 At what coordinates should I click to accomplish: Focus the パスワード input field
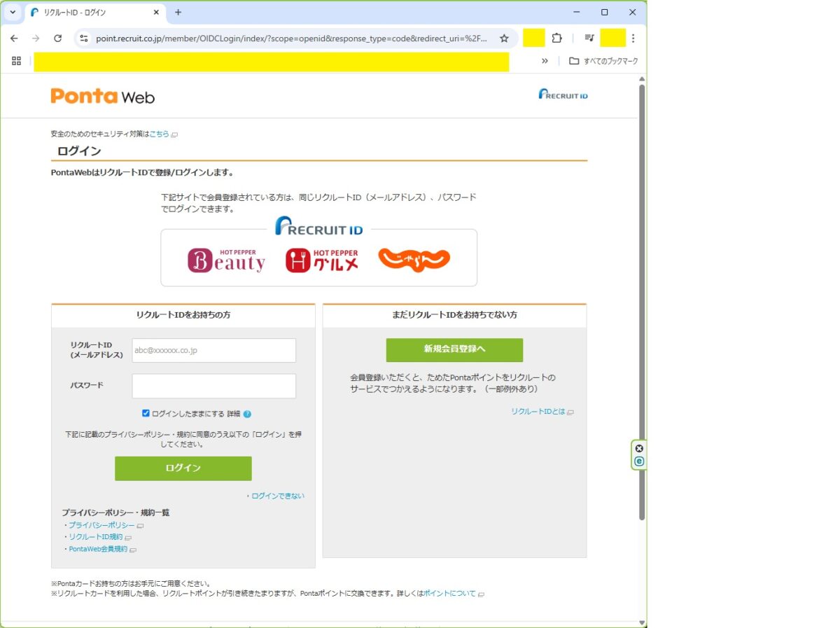214,386
